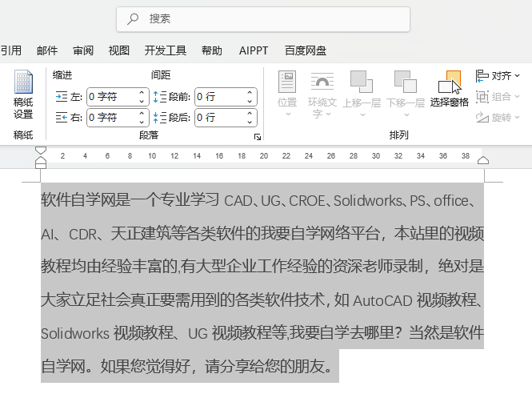Image resolution: width=532 pixels, height=418 pixels.
Task: Click the text 'AutoCAD' in the document
Action: (382, 301)
